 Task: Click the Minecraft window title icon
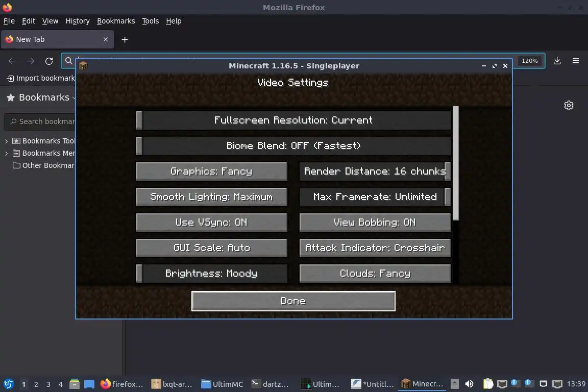coord(83,66)
